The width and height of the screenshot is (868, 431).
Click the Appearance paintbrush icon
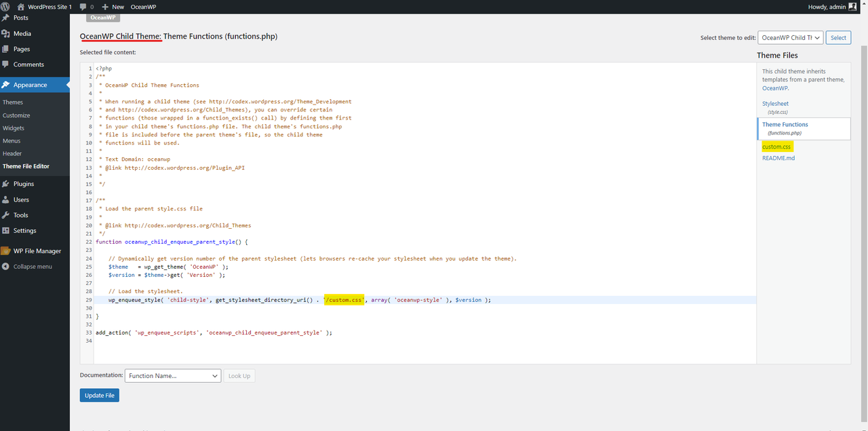point(6,85)
